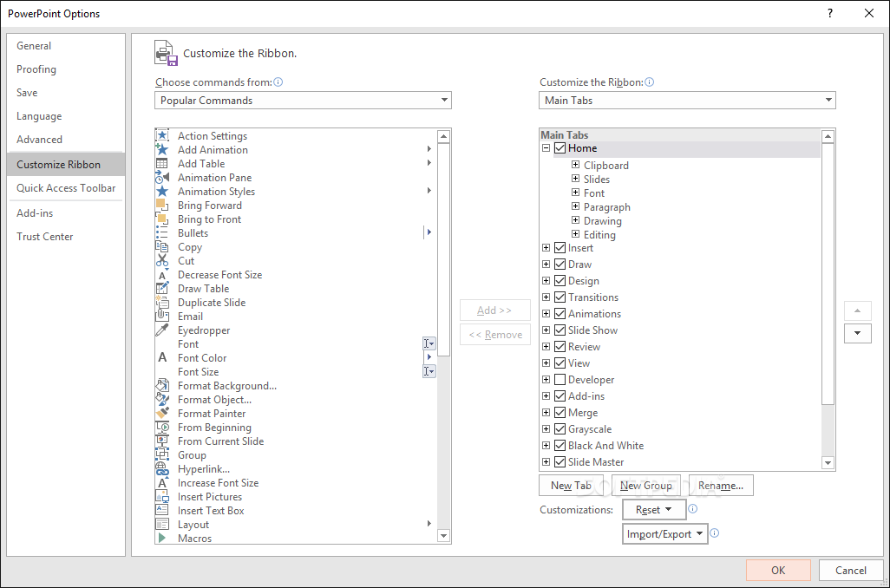
Task: Expand the Clipboard group
Action: [x=575, y=165]
